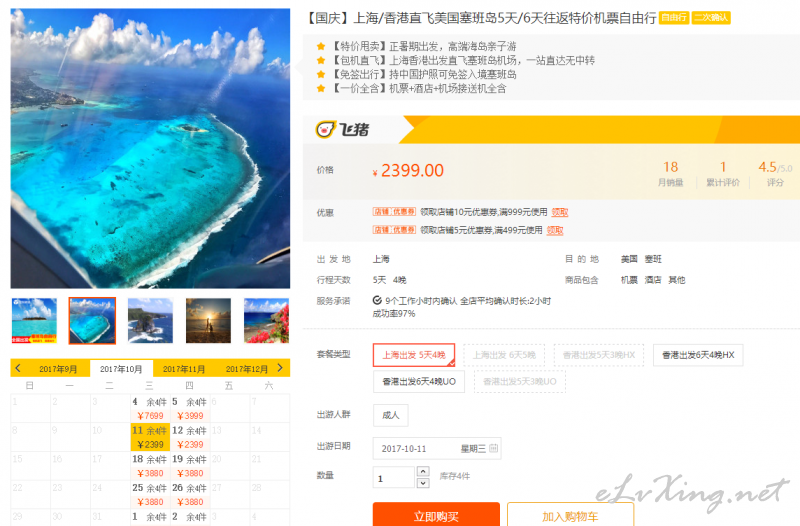This screenshot has height=526, width=800.
Task: Switch calendar to 2017年9月 tab
Action: click(x=58, y=369)
